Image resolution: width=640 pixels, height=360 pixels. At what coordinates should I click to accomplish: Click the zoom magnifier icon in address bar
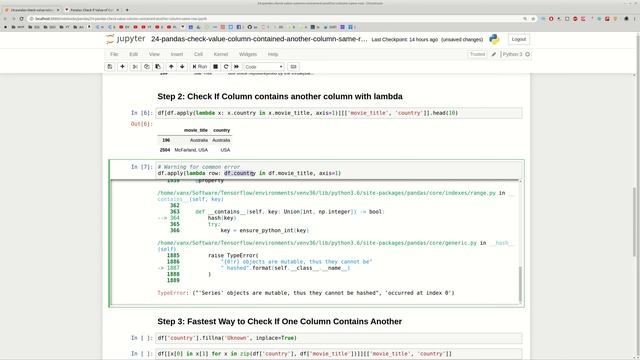(525, 19)
